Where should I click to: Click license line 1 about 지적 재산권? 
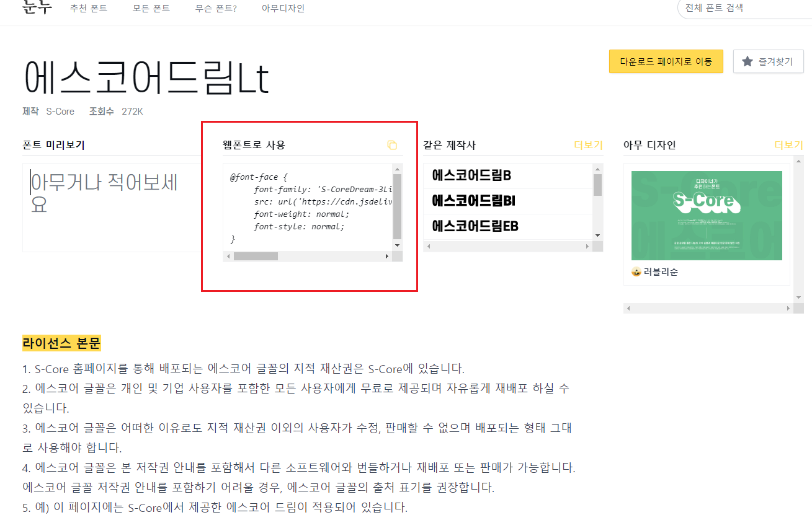click(x=243, y=369)
